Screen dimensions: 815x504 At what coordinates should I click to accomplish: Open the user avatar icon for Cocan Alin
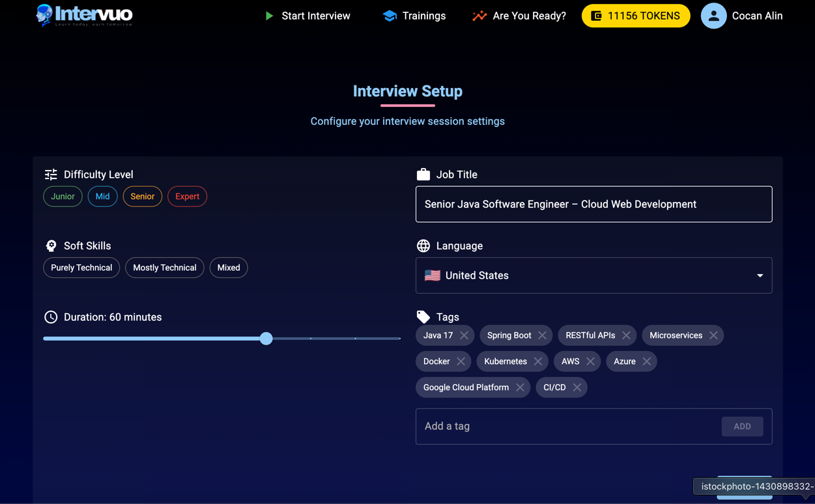(x=713, y=16)
